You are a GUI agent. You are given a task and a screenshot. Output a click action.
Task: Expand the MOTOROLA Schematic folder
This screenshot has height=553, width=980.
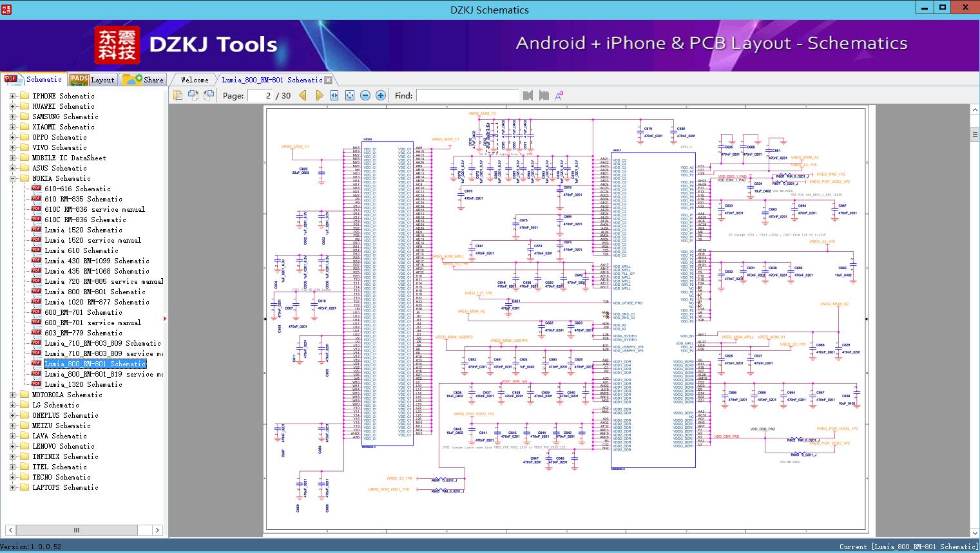(12, 395)
